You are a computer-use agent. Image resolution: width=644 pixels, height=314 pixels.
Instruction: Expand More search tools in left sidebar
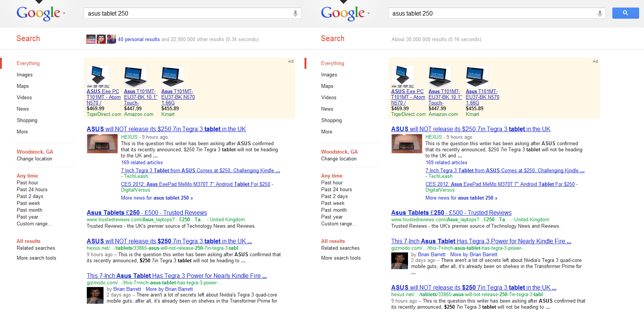[37, 258]
